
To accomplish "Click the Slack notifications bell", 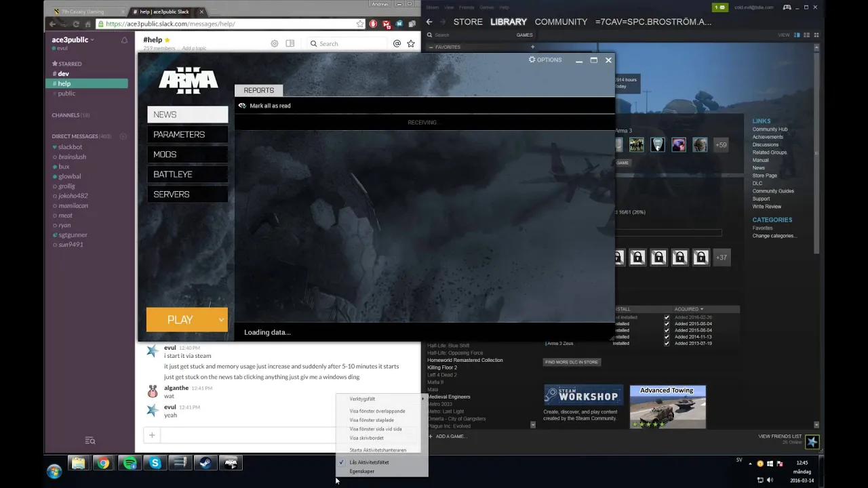I will point(124,40).
